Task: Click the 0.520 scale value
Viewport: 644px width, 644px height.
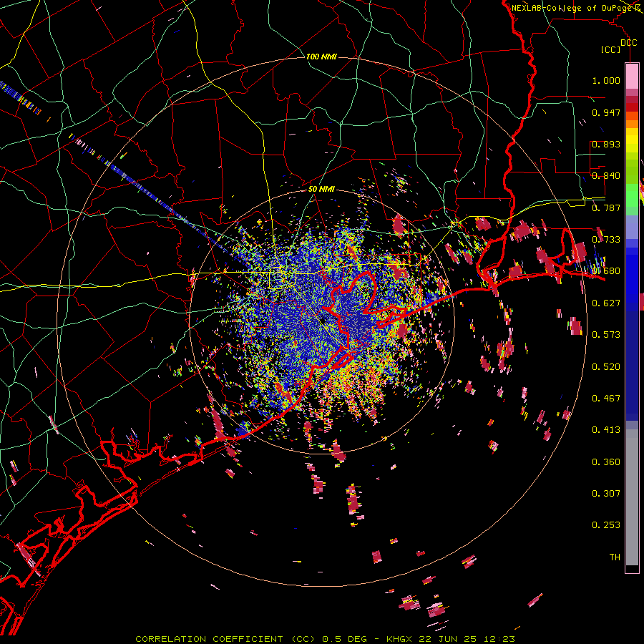Action: [x=606, y=367]
